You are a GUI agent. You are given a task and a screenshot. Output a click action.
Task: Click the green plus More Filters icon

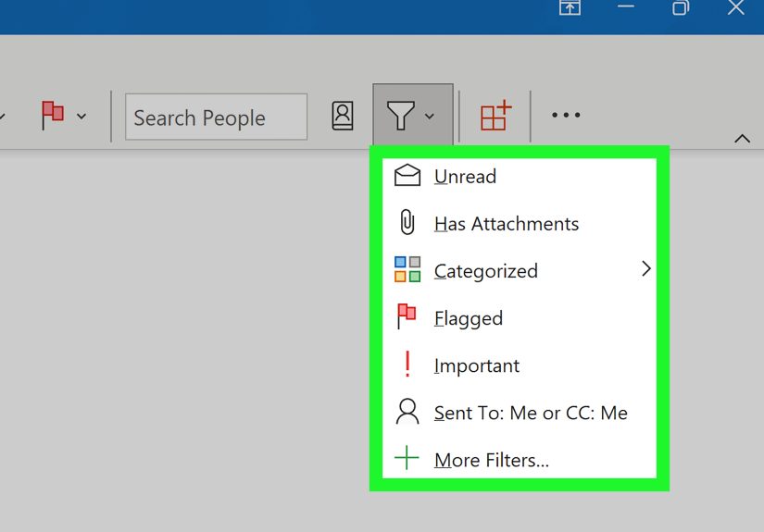(x=407, y=458)
